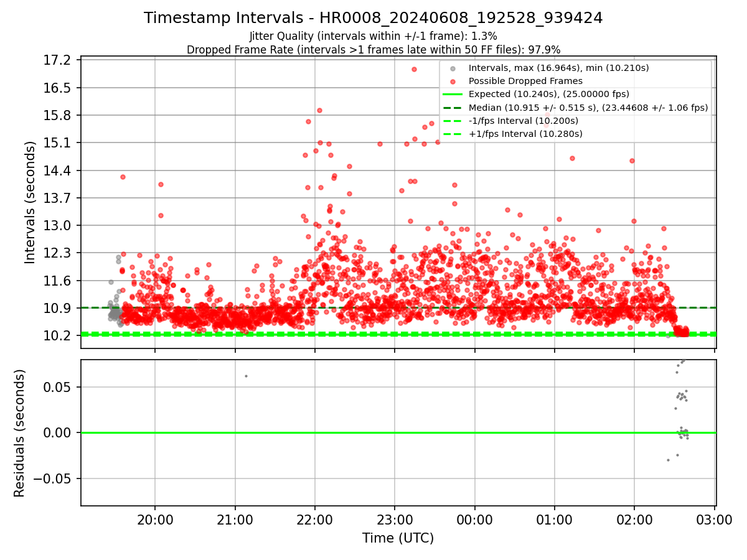Viewport: 747px width, 560px height.
Task: Click the dark green dashed Median line sample in the legend
Action: (x=453, y=108)
